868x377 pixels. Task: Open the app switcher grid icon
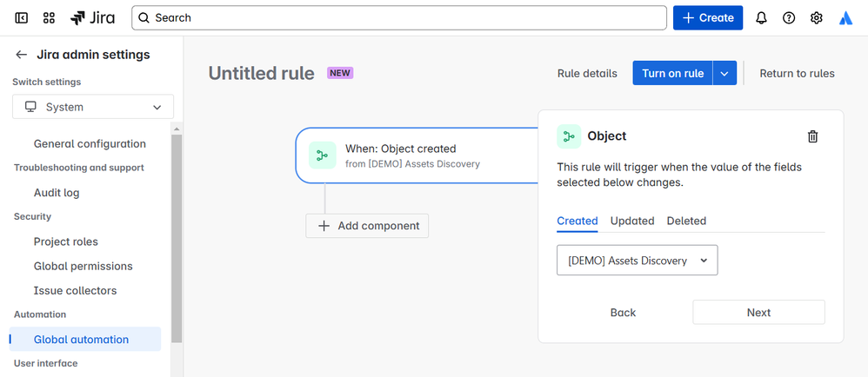pyautogui.click(x=49, y=17)
